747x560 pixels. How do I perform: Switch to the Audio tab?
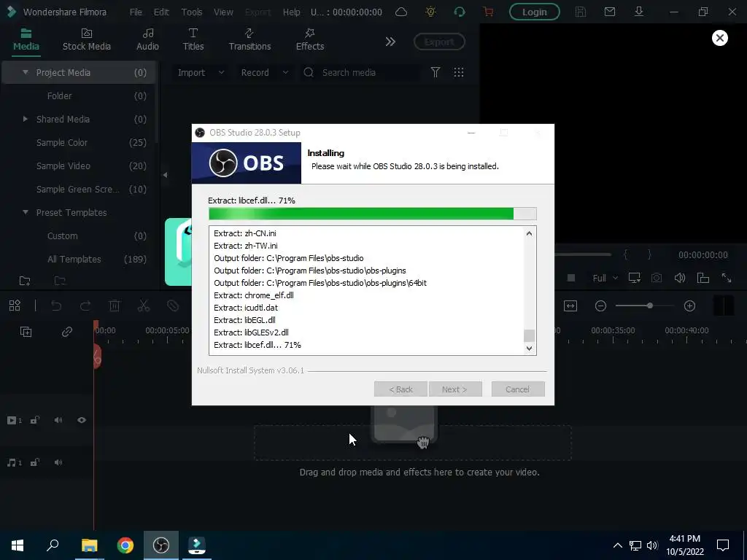(147, 39)
